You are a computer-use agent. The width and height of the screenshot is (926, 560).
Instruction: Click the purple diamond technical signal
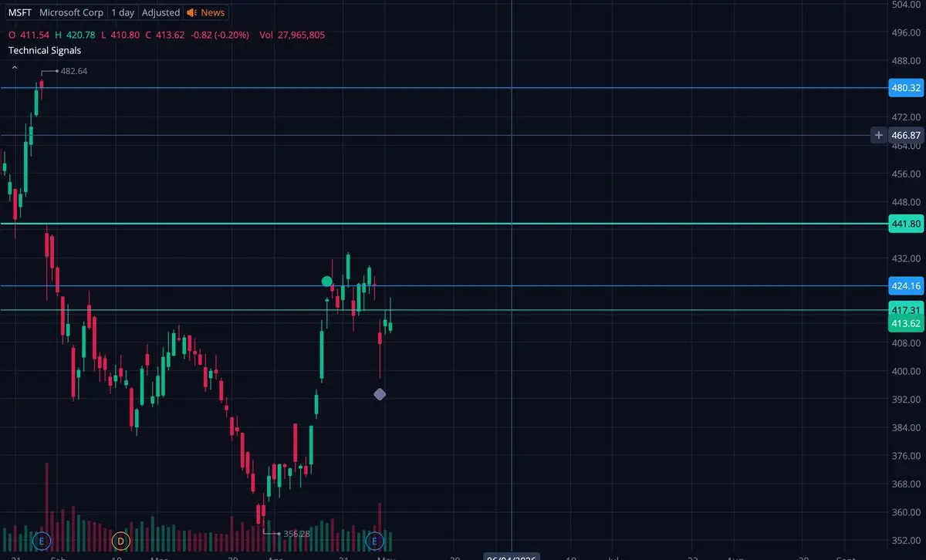click(380, 394)
